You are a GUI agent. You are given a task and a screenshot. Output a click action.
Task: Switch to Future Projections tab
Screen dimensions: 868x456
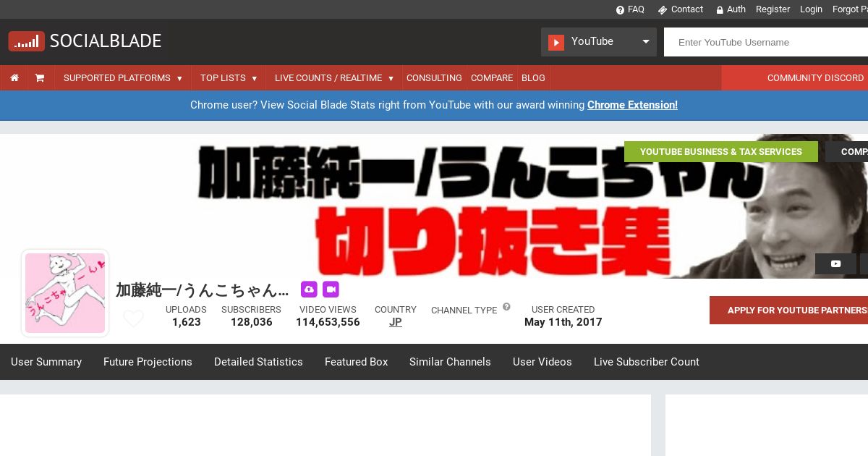[148, 362]
